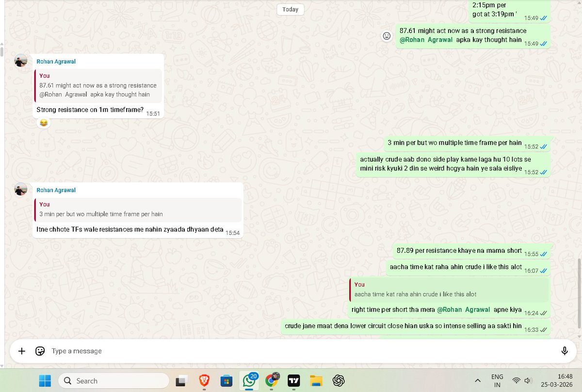
Task: Open the volume control in tray
Action: tap(528, 381)
